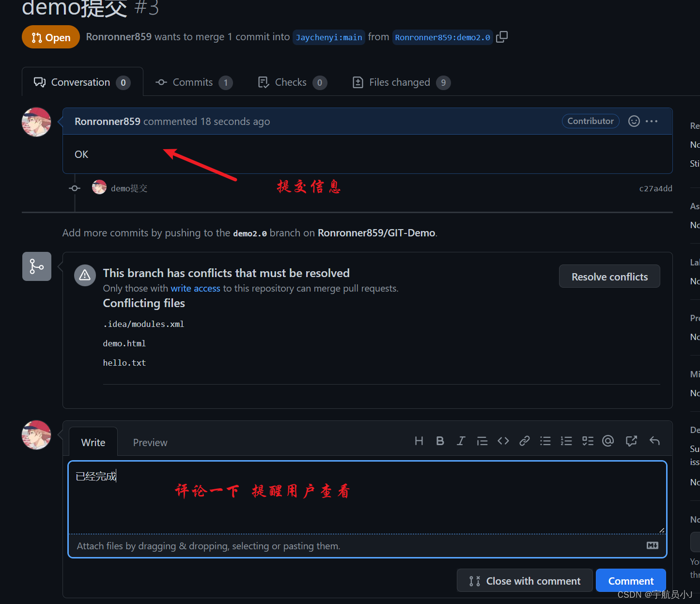Click the conflict warning triangle icon
This screenshot has height=604, width=700.
[85, 275]
